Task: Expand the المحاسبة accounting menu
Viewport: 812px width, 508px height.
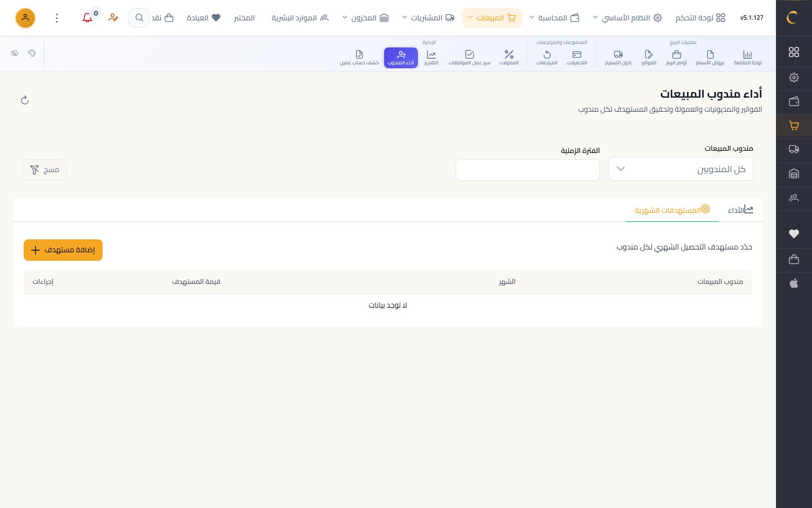Action: click(554, 18)
